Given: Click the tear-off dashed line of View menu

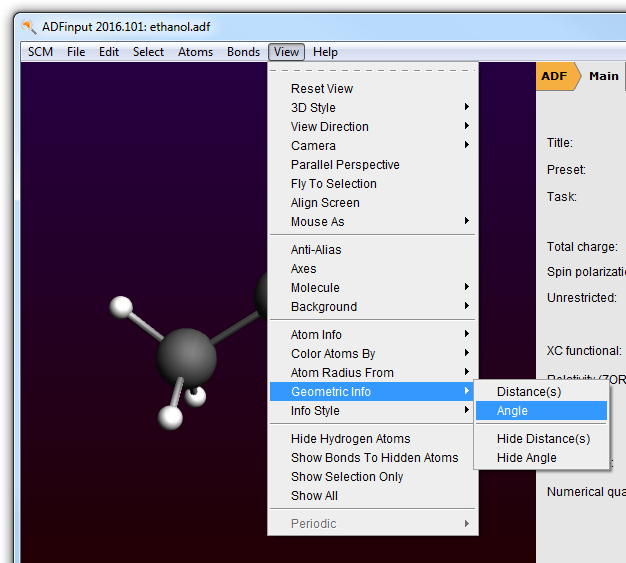Looking at the screenshot, I should pyautogui.click(x=372, y=70).
